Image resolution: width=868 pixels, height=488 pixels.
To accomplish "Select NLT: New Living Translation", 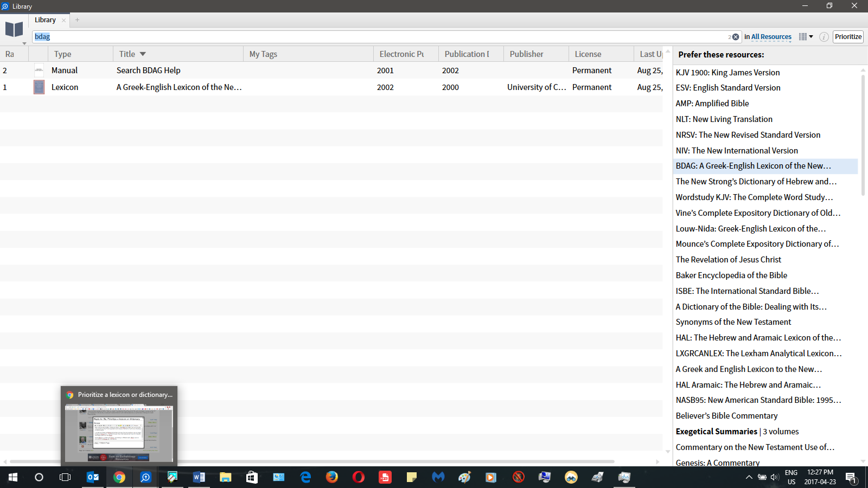I will tap(724, 119).
